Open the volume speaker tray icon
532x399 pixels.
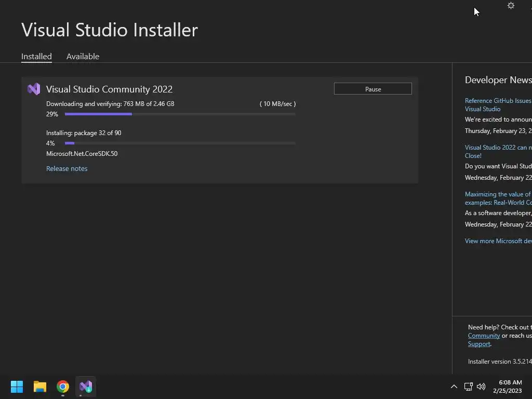[481, 387]
